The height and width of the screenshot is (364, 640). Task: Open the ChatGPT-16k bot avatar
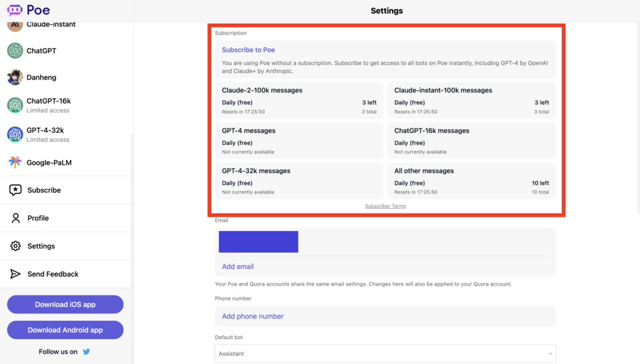(x=15, y=106)
